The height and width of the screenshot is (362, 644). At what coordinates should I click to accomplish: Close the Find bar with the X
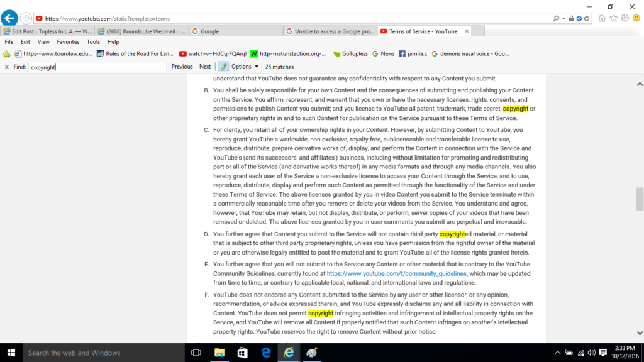click(6, 67)
